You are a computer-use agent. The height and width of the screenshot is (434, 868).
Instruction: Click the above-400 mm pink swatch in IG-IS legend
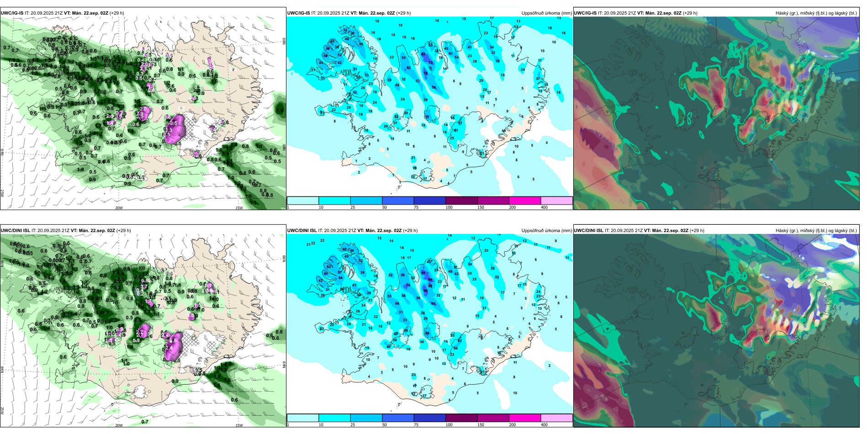(x=557, y=201)
